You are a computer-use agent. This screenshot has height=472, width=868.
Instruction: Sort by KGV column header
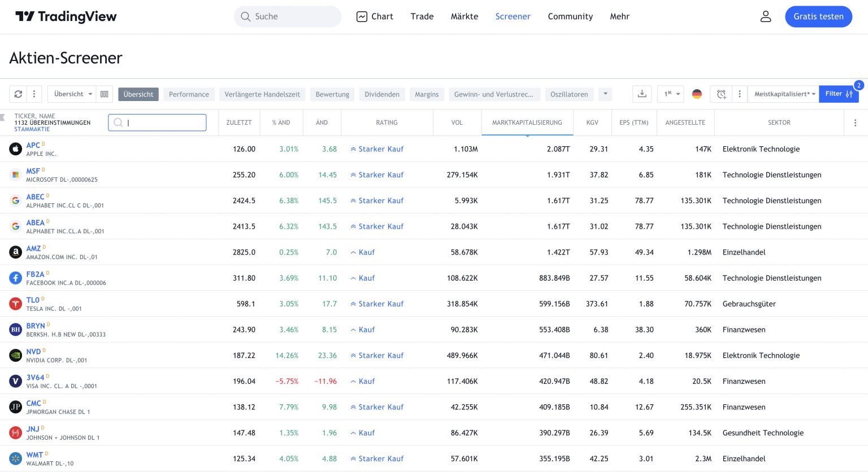(592, 123)
